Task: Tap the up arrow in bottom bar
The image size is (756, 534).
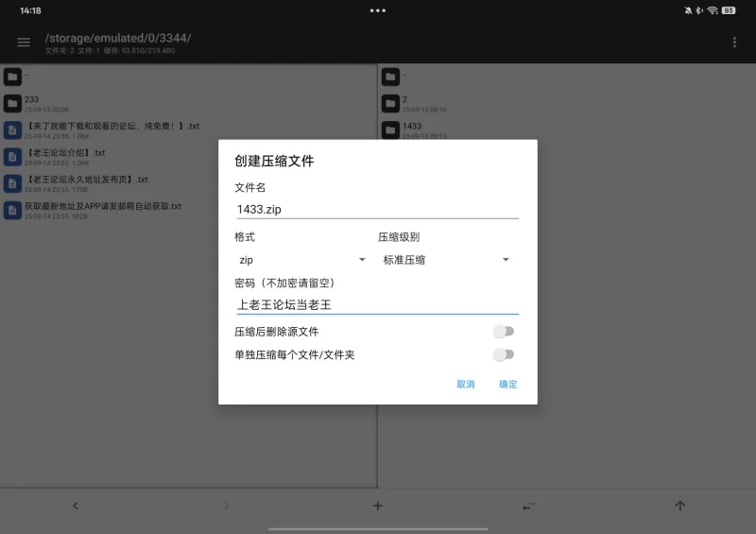Action: (x=679, y=506)
